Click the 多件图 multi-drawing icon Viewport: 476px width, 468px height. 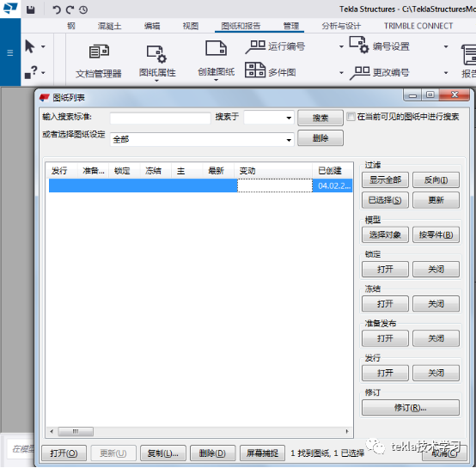pos(255,70)
